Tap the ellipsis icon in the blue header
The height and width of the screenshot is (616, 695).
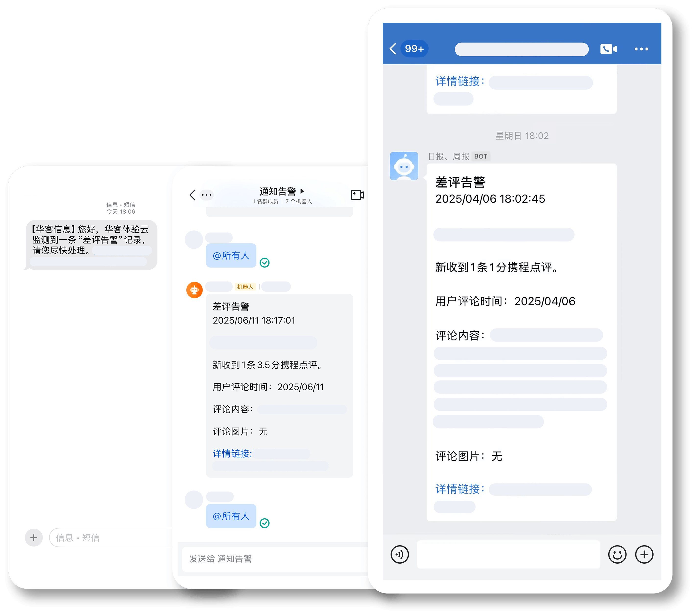[641, 49]
